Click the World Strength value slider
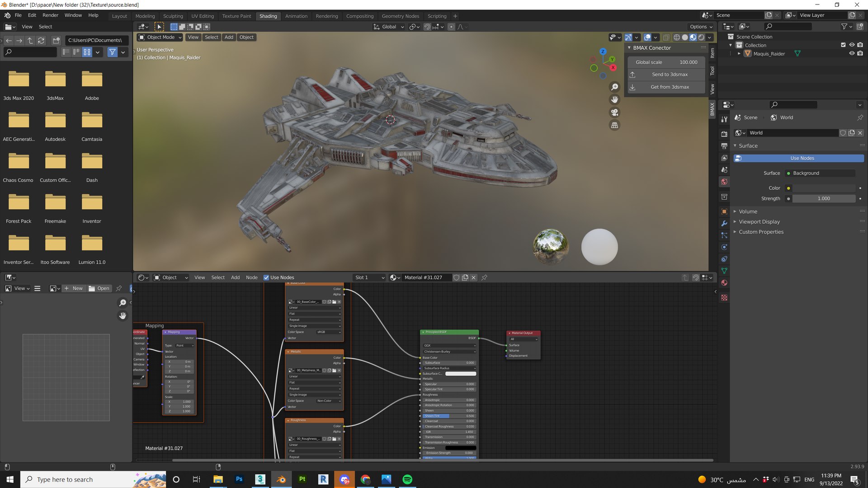Viewport: 868px width, 488px height. 824,198
